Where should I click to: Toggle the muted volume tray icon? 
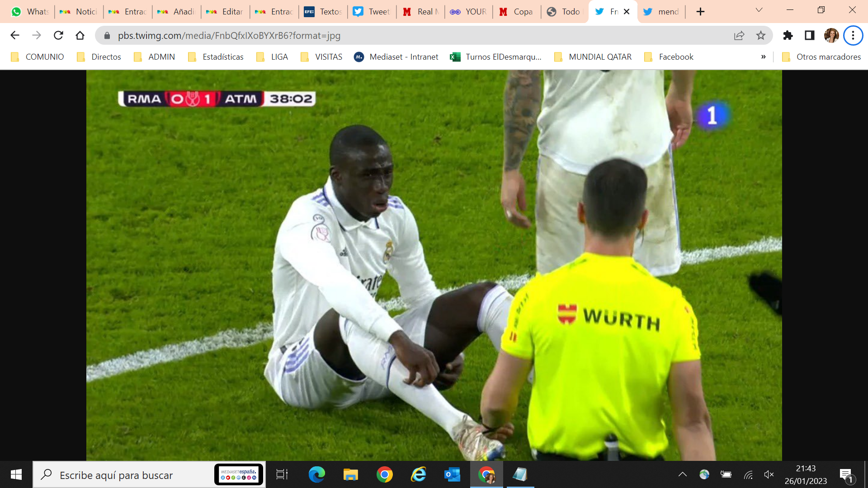click(x=769, y=474)
